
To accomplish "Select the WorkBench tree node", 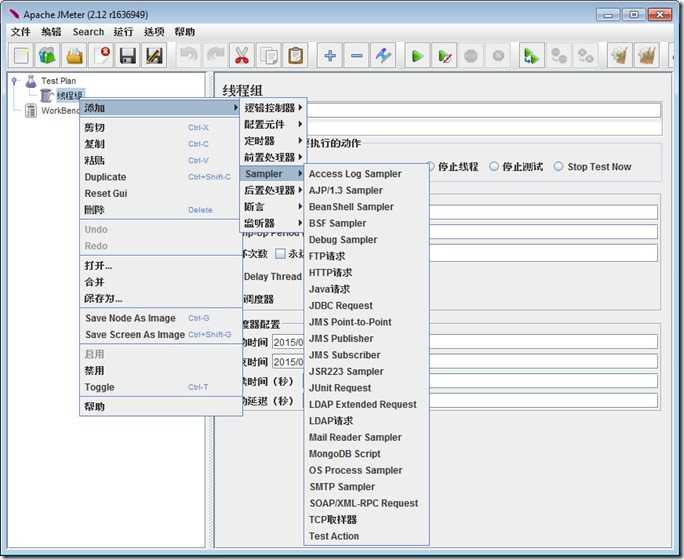I will coord(52,110).
